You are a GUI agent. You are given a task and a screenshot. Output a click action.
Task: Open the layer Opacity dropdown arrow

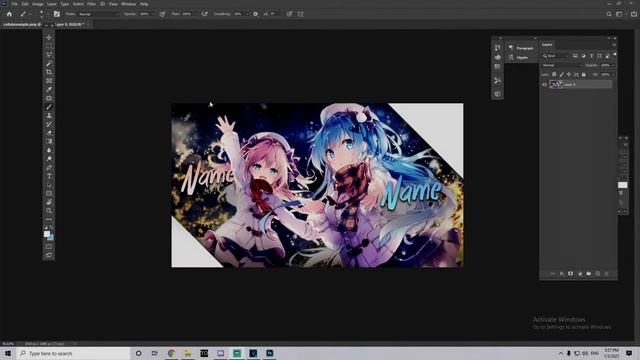(613, 65)
